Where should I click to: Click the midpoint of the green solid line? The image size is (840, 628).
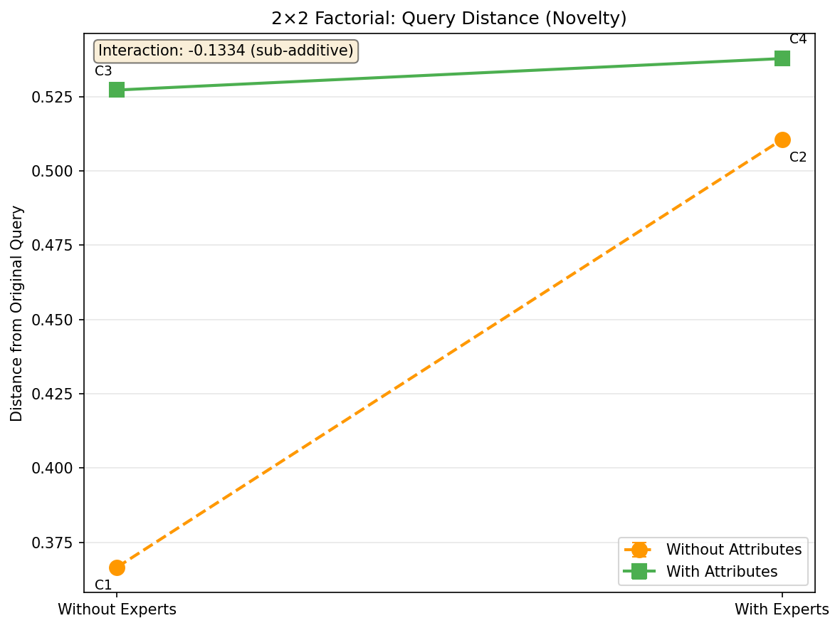(449, 74)
